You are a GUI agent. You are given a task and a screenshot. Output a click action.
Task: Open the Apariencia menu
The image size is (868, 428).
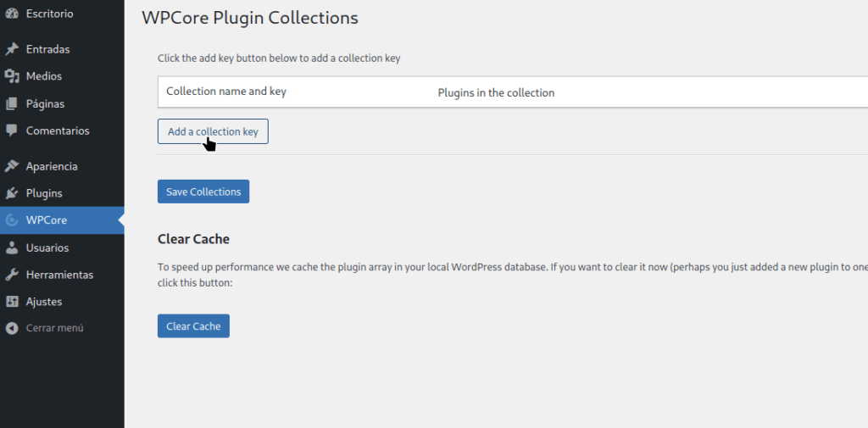point(52,166)
